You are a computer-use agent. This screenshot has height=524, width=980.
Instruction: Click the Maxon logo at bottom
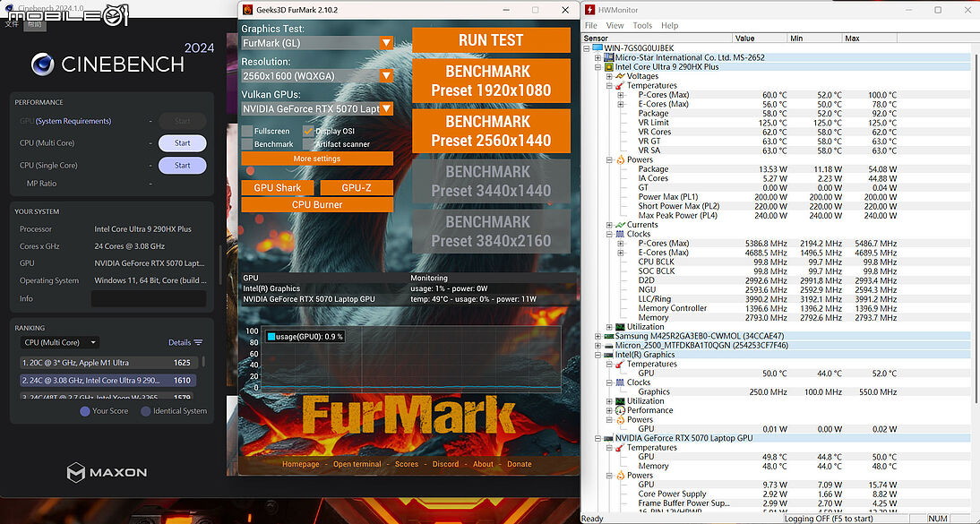point(107,472)
